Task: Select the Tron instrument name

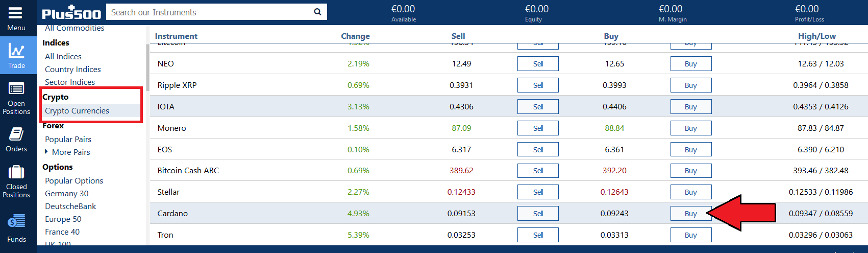Action: click(x=165, y=235)
